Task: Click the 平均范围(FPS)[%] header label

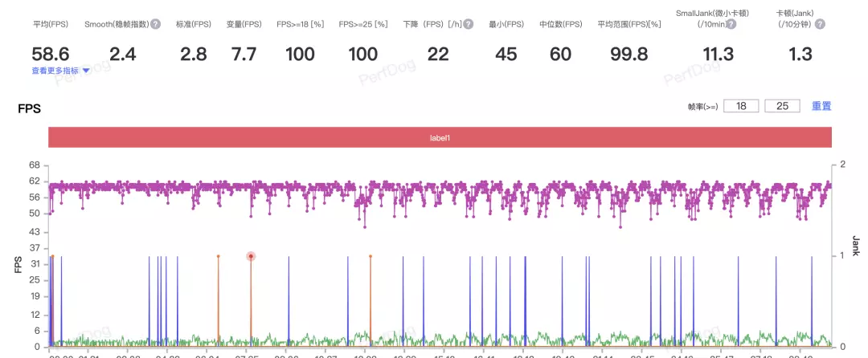Action: [629, 24]
